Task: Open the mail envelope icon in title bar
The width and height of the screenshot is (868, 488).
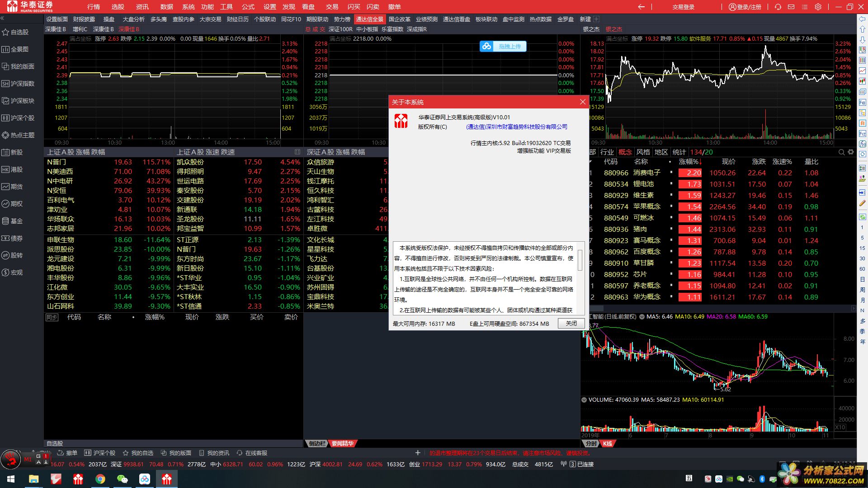Action: pos(791,7)
